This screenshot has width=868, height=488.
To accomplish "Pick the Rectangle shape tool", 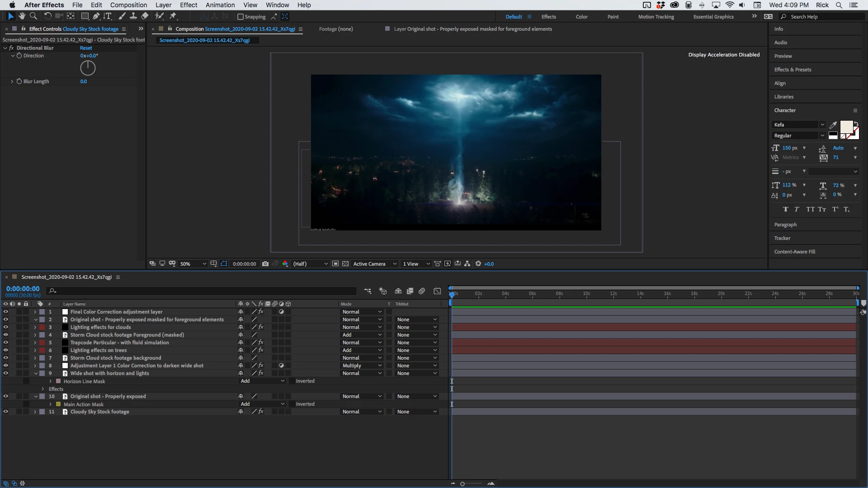I will point(85,16).
